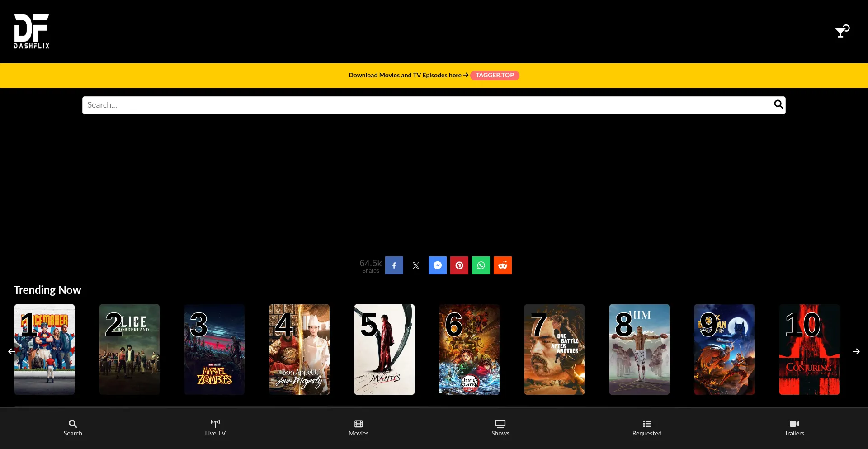Open Live TV tab in bottom bar
This screenshot has height=449, width=868.
215,428
